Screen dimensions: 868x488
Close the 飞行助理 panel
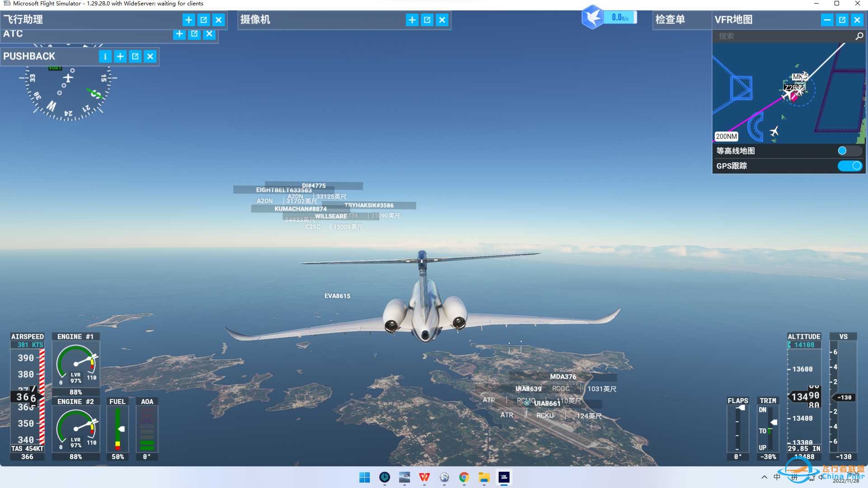tap(218, 20)
